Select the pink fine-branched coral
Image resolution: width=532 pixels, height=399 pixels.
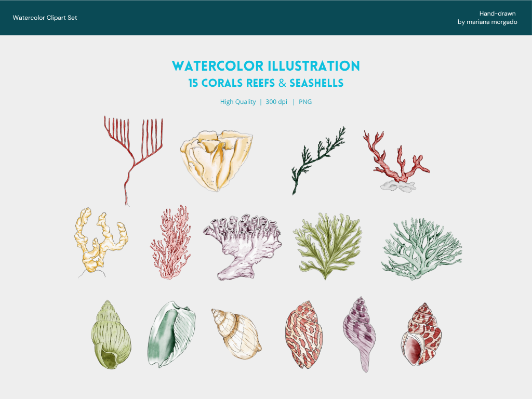pos(170,242)
